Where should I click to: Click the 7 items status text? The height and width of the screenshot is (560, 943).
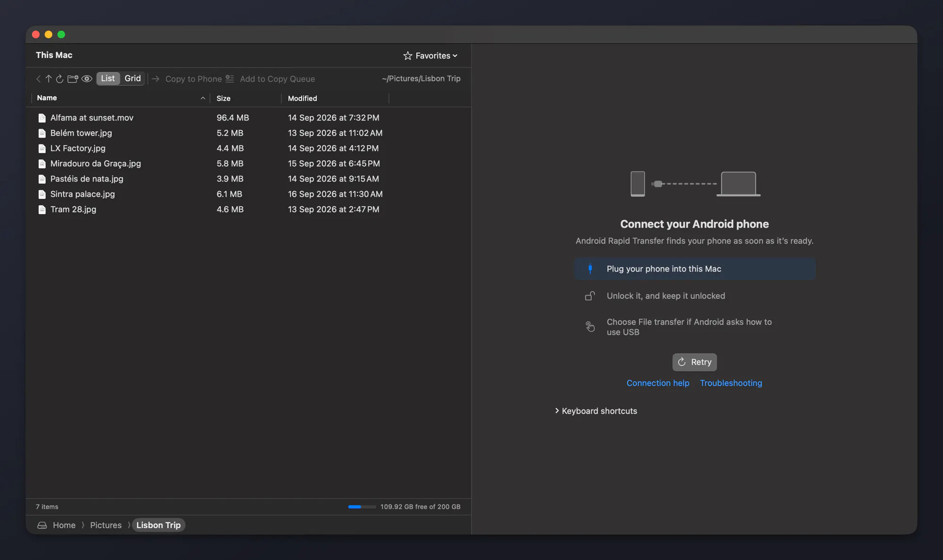(x=47, y=507)
